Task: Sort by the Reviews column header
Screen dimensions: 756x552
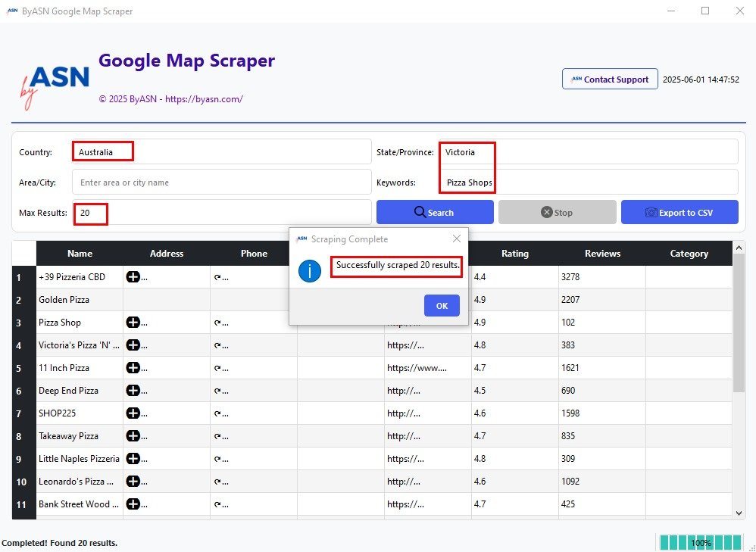Action: 602,254
